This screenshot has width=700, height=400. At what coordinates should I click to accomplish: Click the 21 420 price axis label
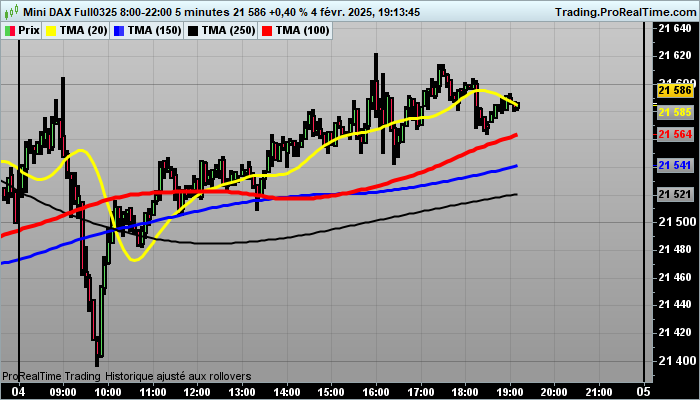(675, 333)
